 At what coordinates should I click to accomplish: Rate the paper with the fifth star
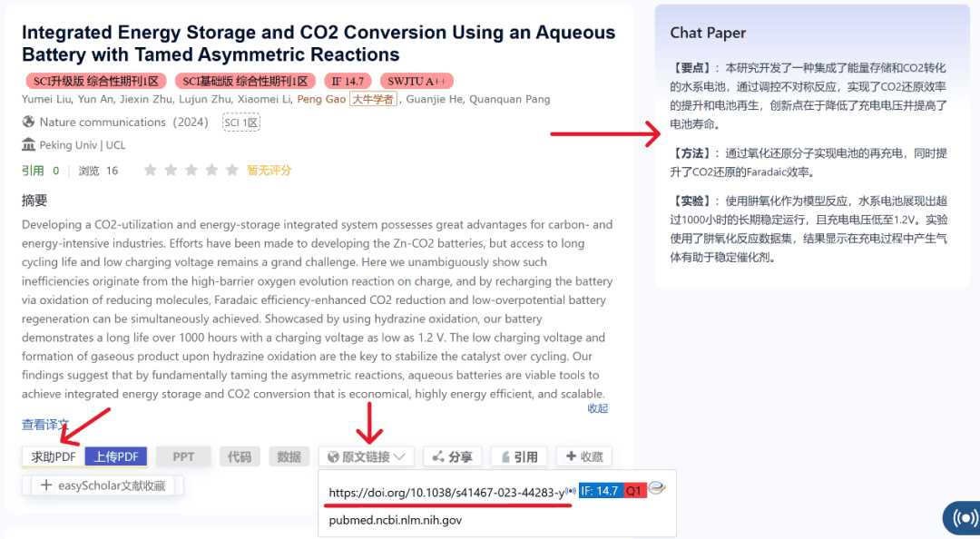pos(232,170)
